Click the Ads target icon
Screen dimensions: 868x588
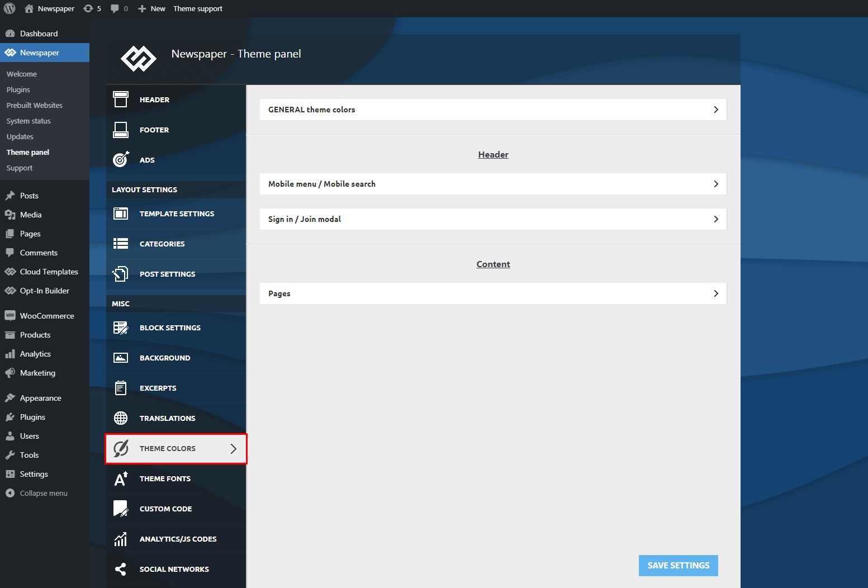point(121,160)
